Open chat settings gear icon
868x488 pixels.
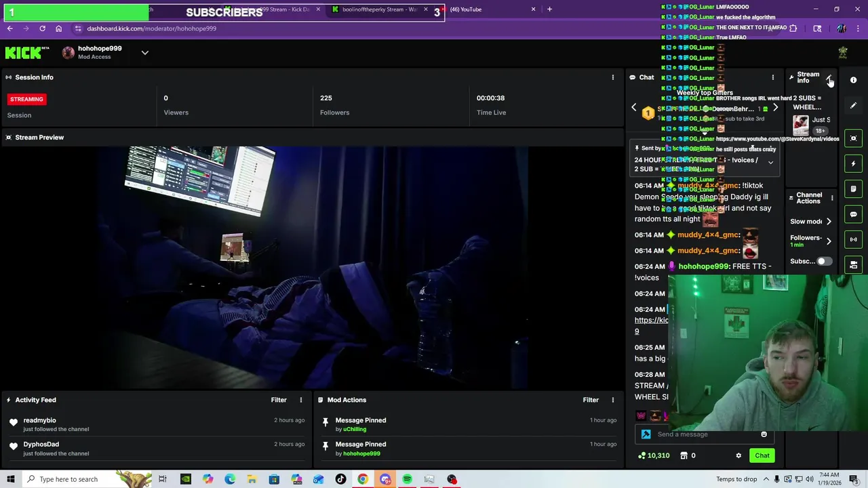[x=738, y=455]
